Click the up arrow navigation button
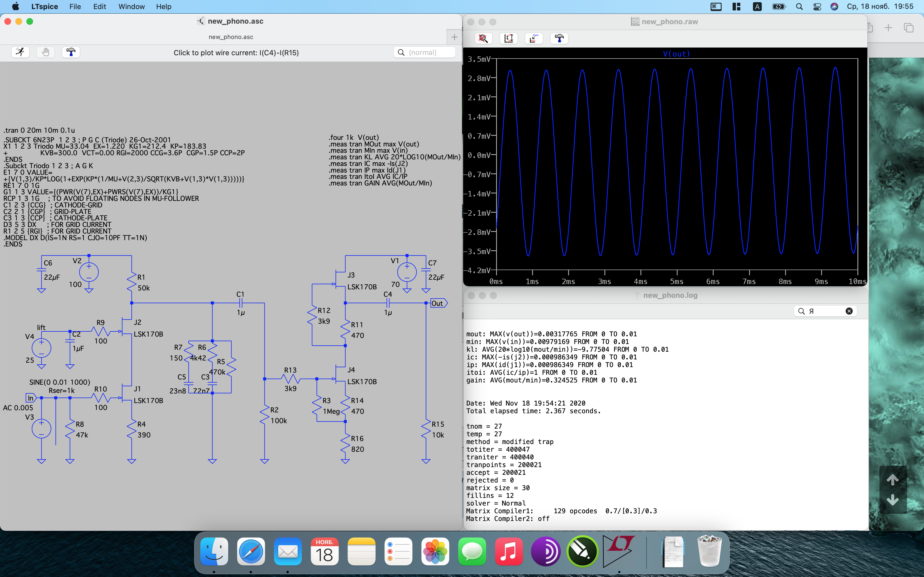 pyautogui.click(x=892, y=480)
